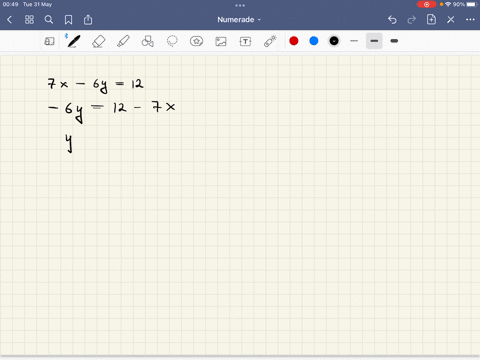This screenshot has height=360, width=480.
Task: Choose the black pen color
Action: tap(334, 41)
